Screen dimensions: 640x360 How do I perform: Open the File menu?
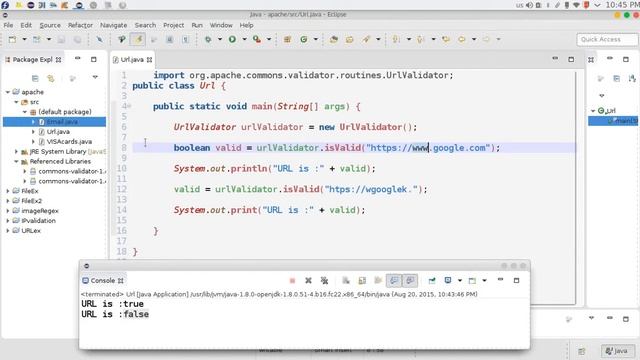8,25
